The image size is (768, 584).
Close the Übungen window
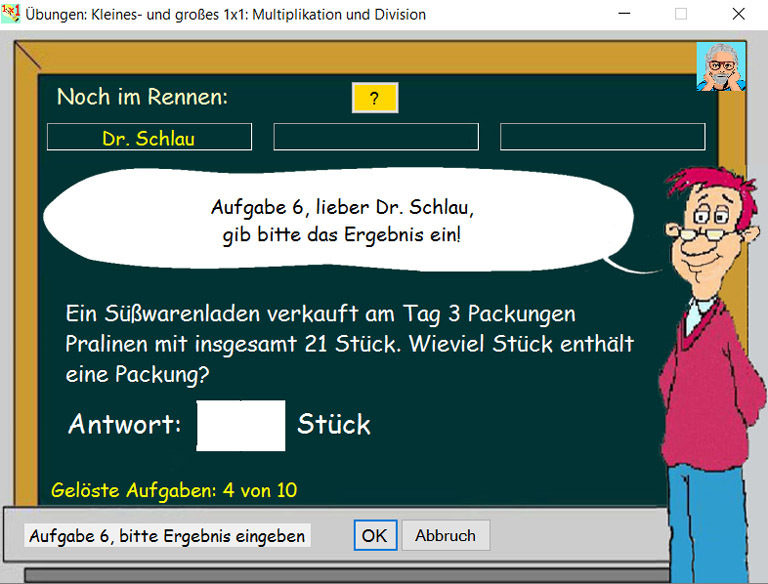pos(739,14)
